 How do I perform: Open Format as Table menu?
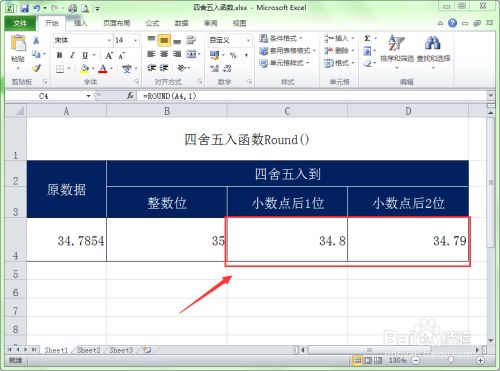point(287,51)
